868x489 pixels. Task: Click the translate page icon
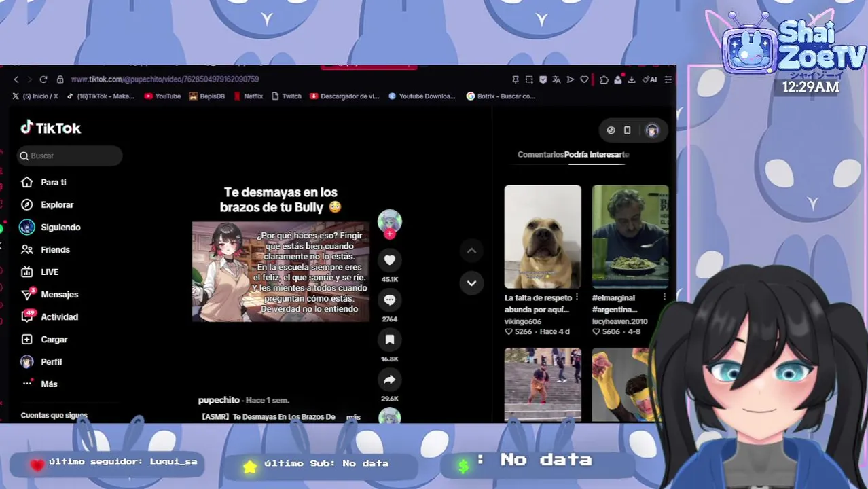(556, 79)
